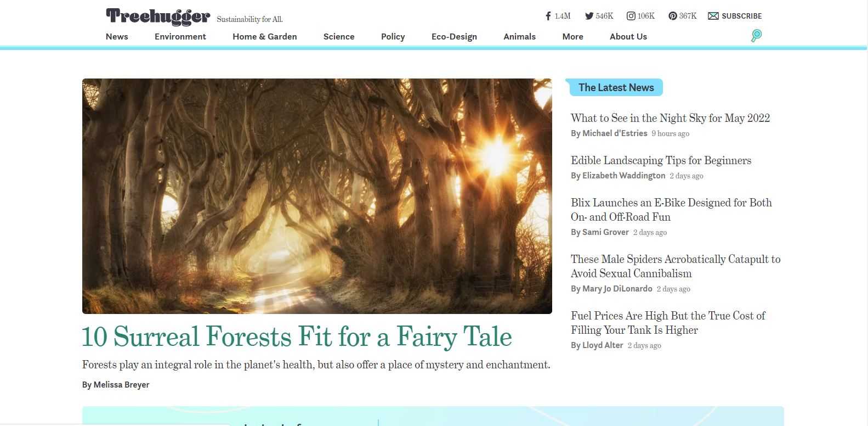Screen dimensions: 868x426
Task: Click the 9 hours ago timestamp
Action: tap(670, 133)
